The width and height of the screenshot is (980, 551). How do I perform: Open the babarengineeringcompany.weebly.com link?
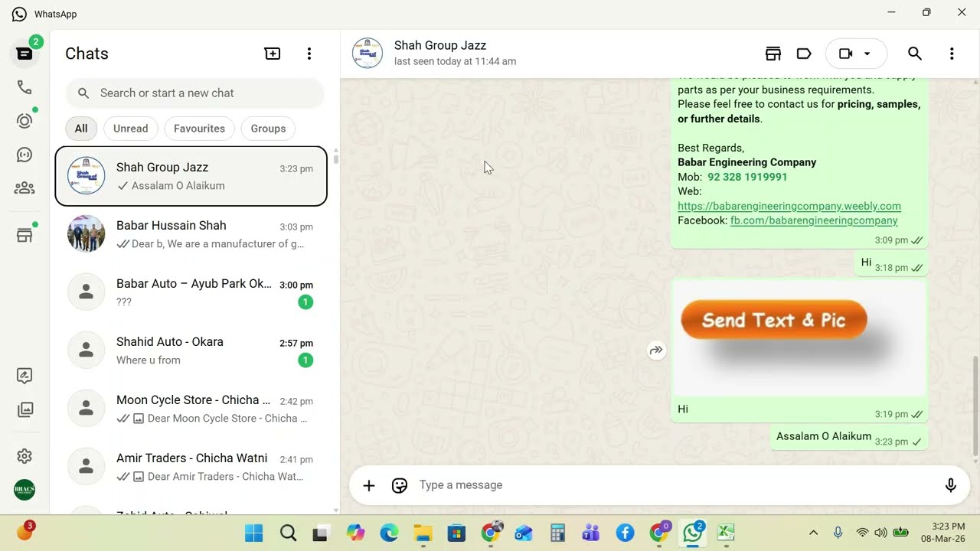pyautogui.click(x=789, y=206)
